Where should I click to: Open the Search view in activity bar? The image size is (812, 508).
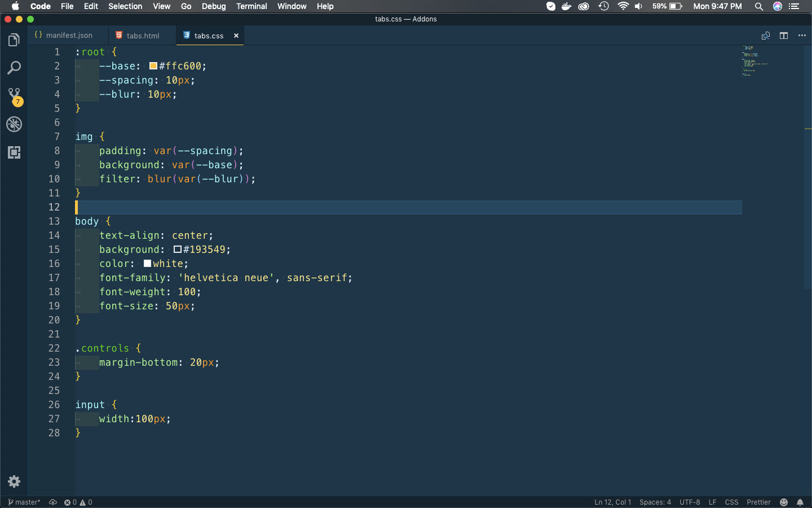pos(14,68)
